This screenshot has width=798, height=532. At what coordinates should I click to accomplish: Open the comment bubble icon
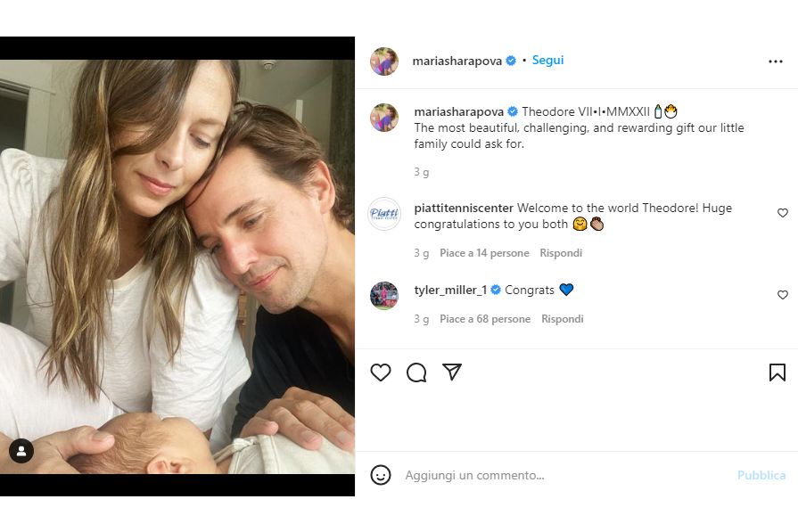coord(416,372)
